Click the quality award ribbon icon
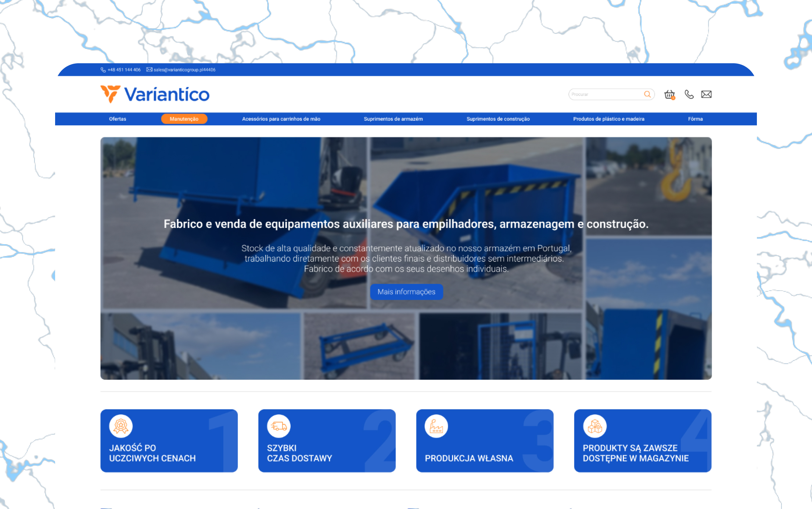The width and height of the screenshot is (812, 509). point(121,426)
